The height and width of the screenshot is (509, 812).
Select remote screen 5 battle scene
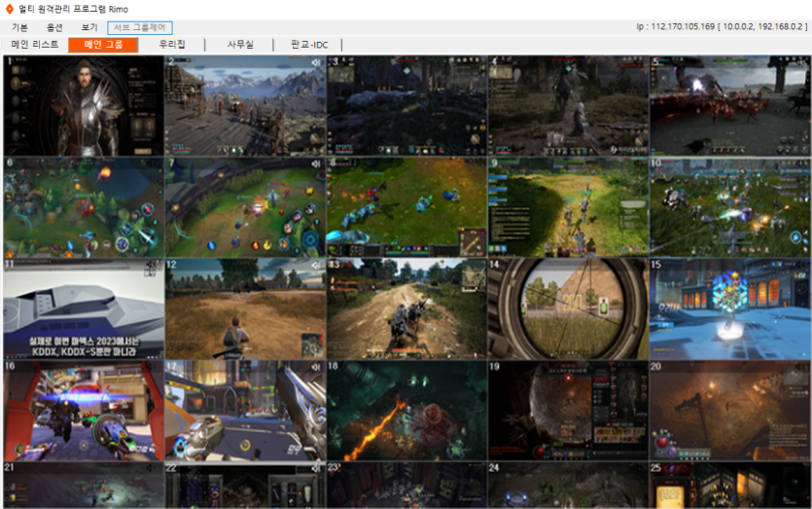tap(730, 106)
